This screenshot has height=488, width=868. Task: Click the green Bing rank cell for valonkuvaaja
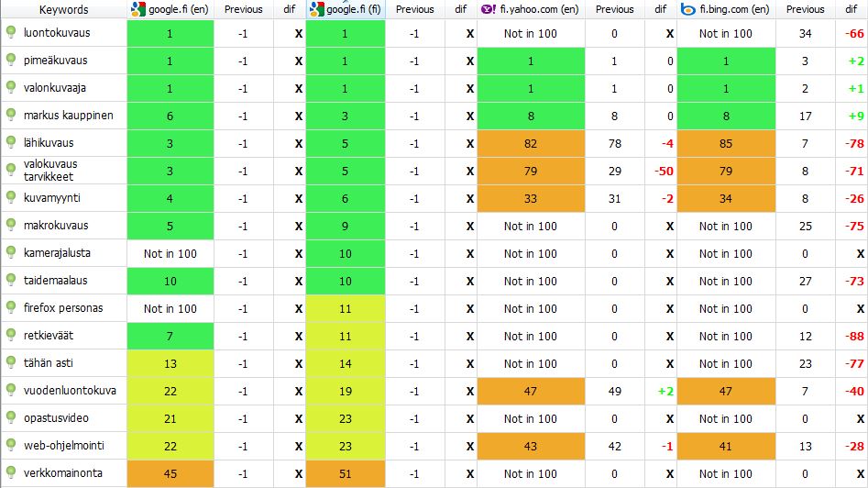[x=726, y=88]
